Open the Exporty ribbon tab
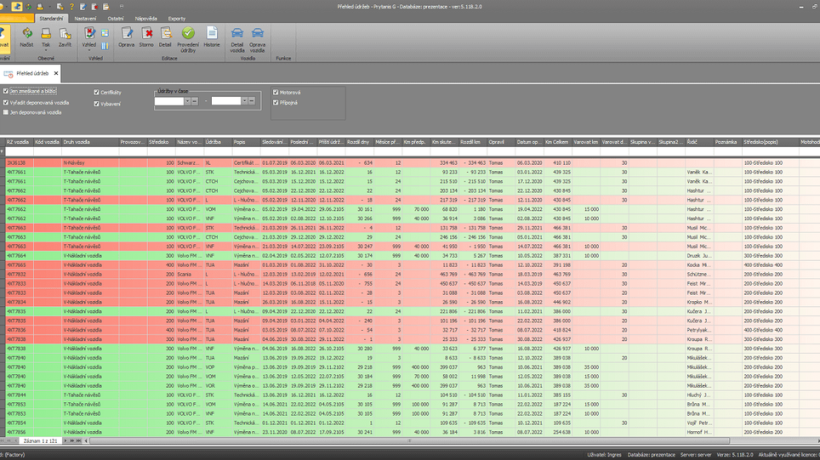This screenshot has width=820, height=460. [176, 18]
